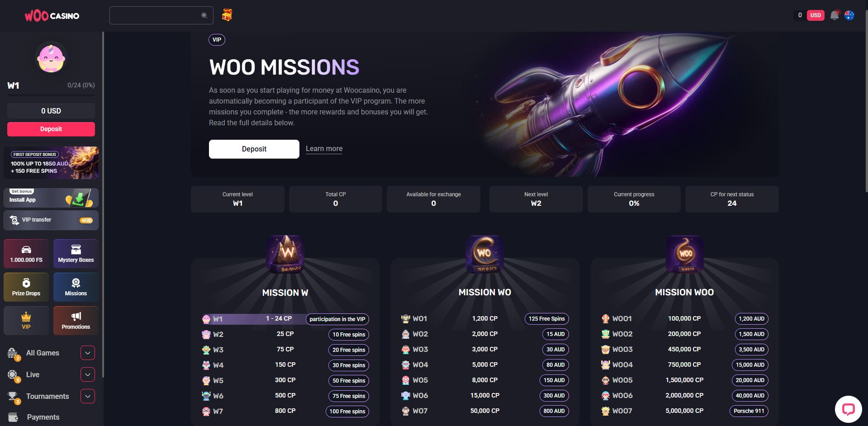
Task: Click the search magnifier icon
Action: pos(204,15)
